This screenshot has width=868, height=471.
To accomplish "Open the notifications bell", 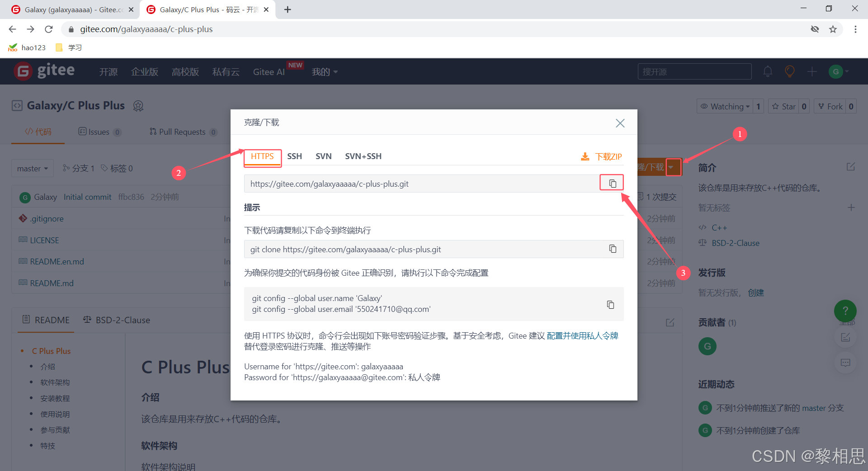I will tap(768, 71).
